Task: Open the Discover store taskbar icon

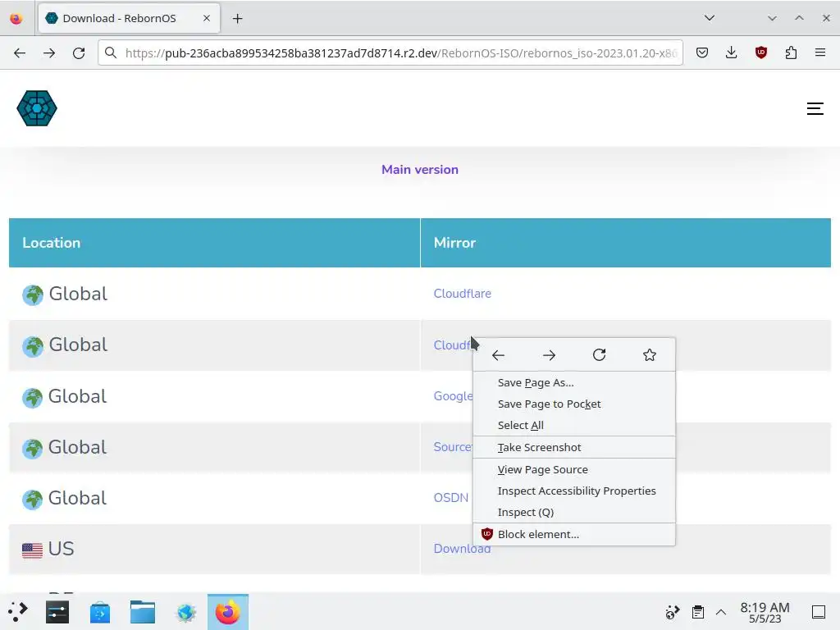Action: [100, 612]
